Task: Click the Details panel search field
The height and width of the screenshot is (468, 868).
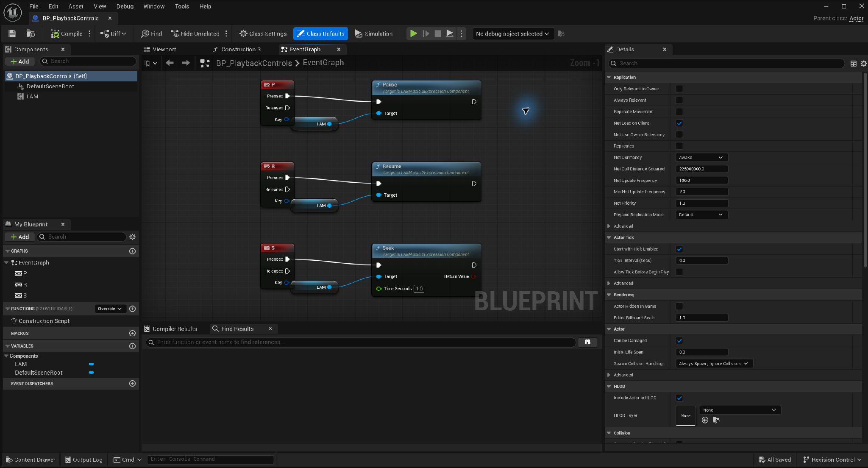Action: click(x=726, y=63)
